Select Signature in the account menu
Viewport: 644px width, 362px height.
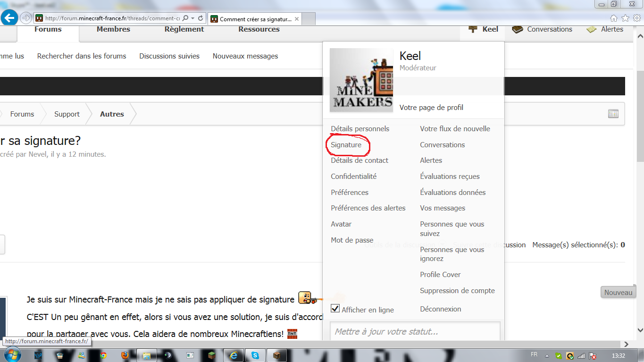tap(346, 145)
